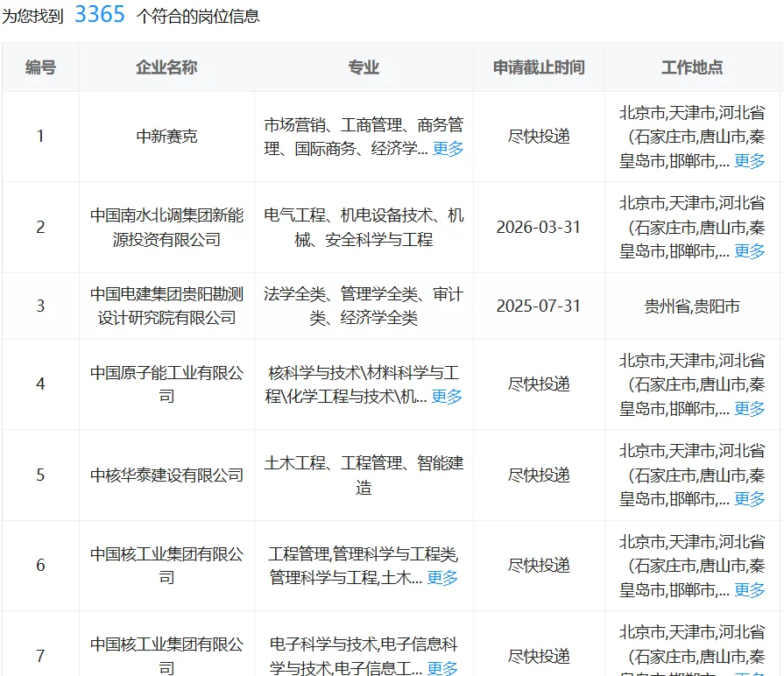Viewport: 784px width, 676px height.
Task: Click the 专业 column header
Action: pos(363,67)
